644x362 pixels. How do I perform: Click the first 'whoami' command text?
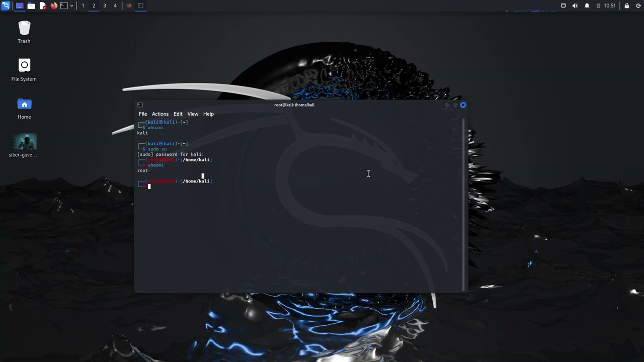[x=155, y=128]
